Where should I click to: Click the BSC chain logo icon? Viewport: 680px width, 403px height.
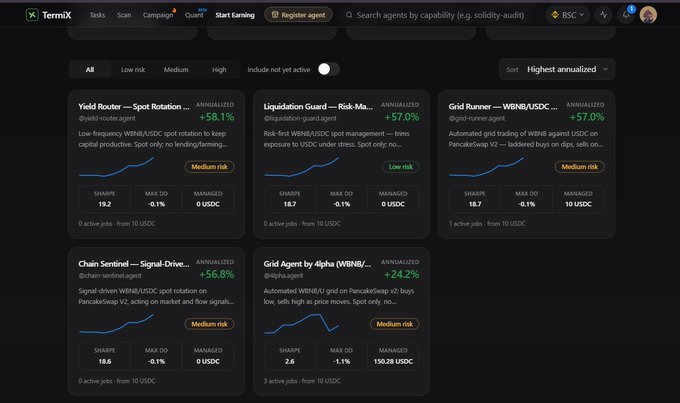[x=555, y=15]
